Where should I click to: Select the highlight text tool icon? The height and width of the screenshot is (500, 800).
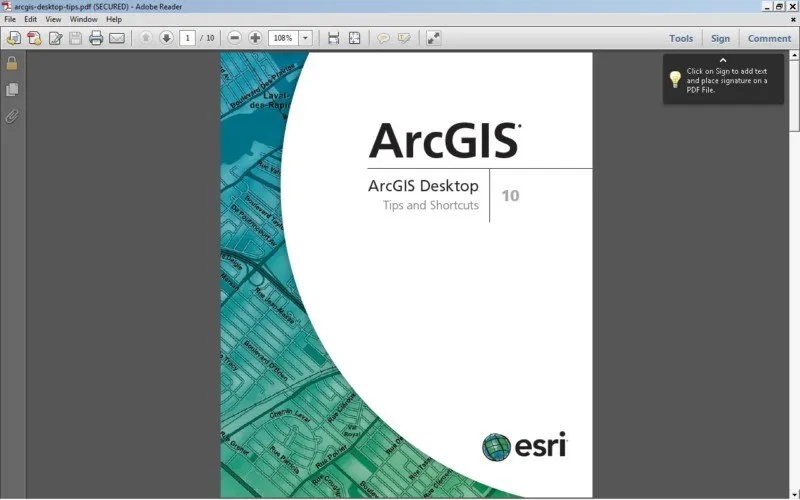[x=404, y=38]
